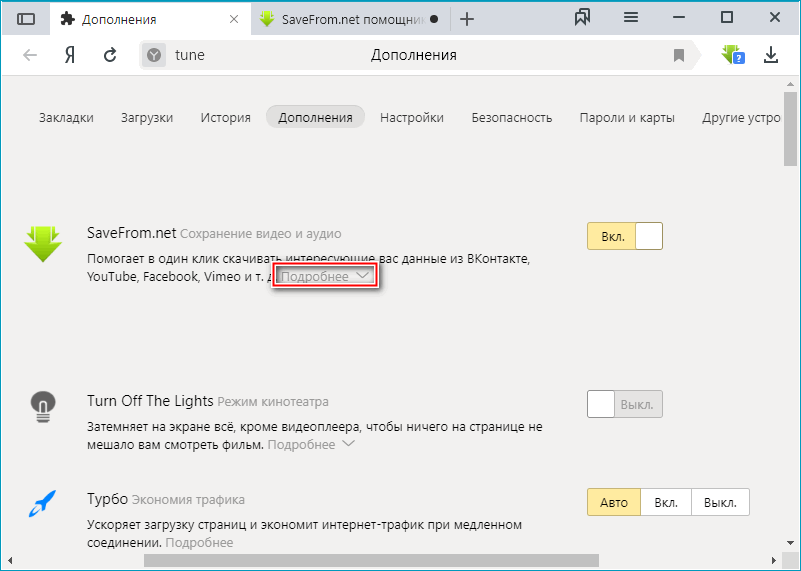801x571 pixels.
Task: Click Подробнее link under Турбо
Action: (x=199, y=542)
